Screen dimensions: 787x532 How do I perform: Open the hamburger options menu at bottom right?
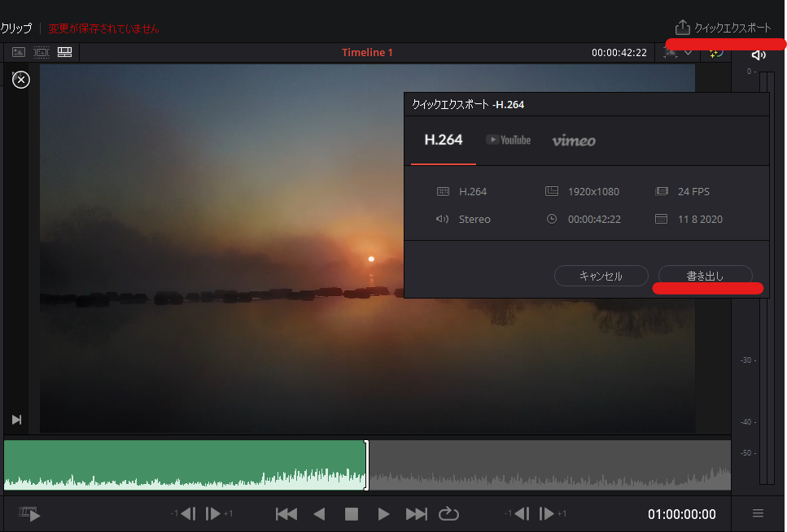[x=758, y=513]
